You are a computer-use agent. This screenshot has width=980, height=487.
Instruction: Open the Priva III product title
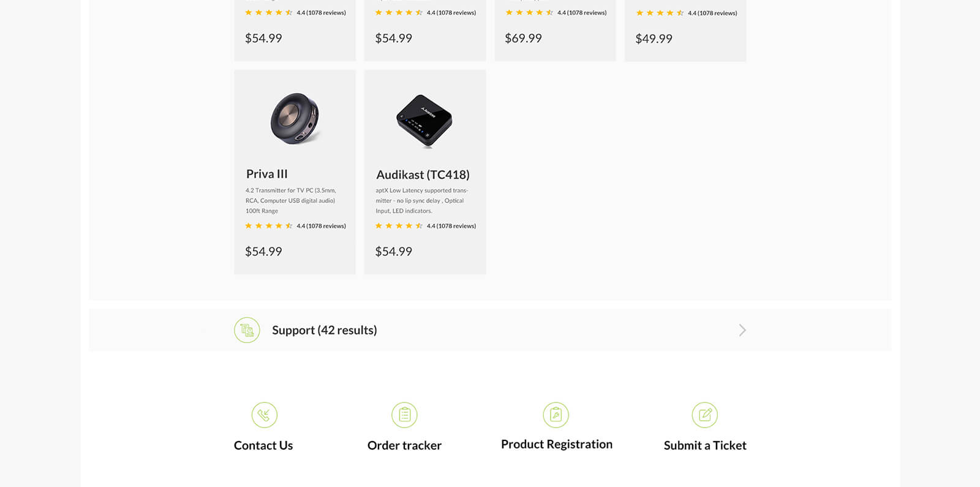267,174
